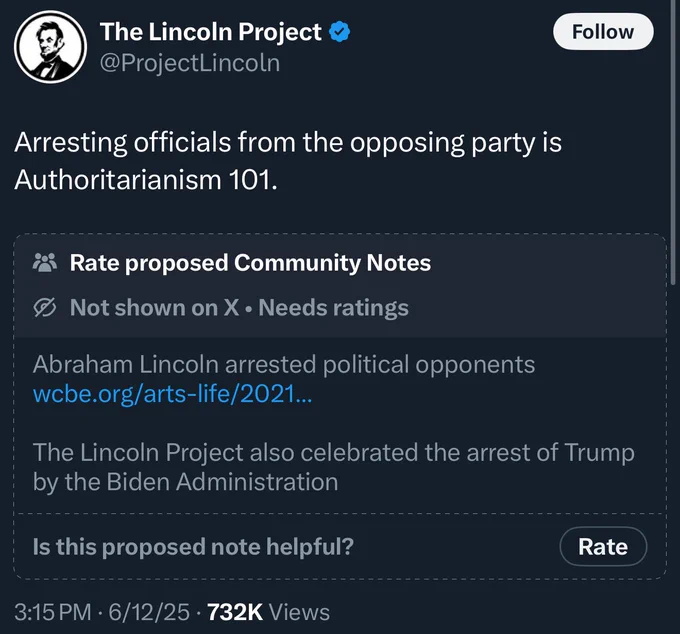Click the Is this proposed note helpful prompt
Image resolution: width=680 pixels, height=634 pixels.
[193, 547]
